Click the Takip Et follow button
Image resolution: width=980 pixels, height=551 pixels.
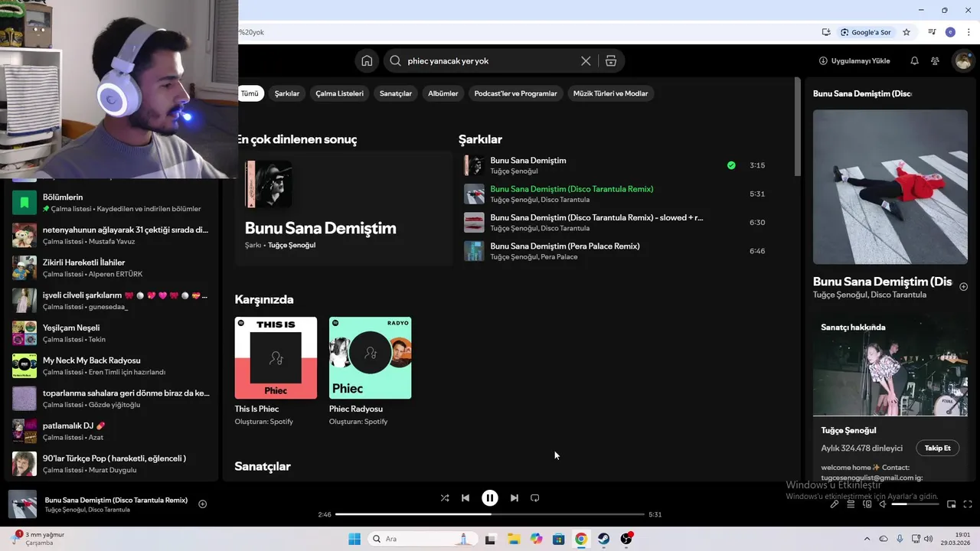[x=938, y=448]
